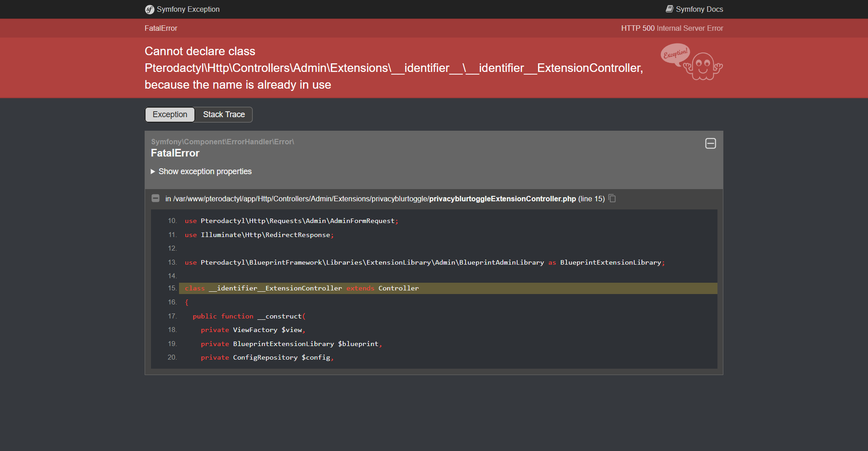Click code line 13 BlueprintAdminLibrary import
The image size is (868, 451).
(425, 262)
